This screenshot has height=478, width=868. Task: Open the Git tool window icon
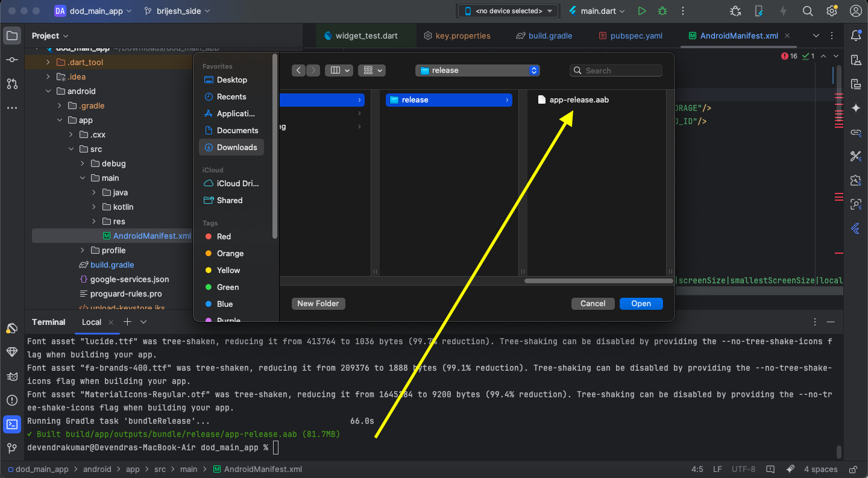point(12,448)
